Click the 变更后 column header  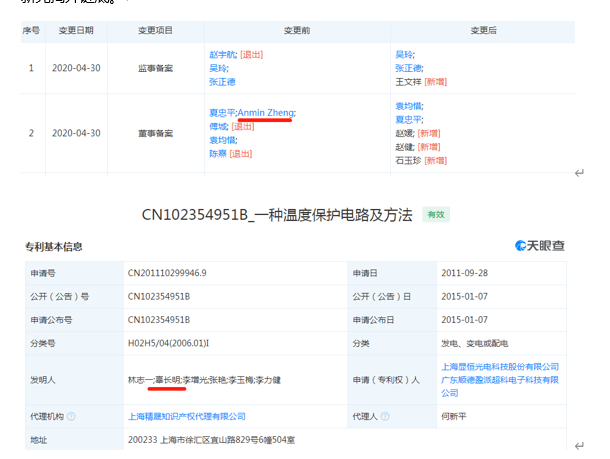[x=483, y=30]
